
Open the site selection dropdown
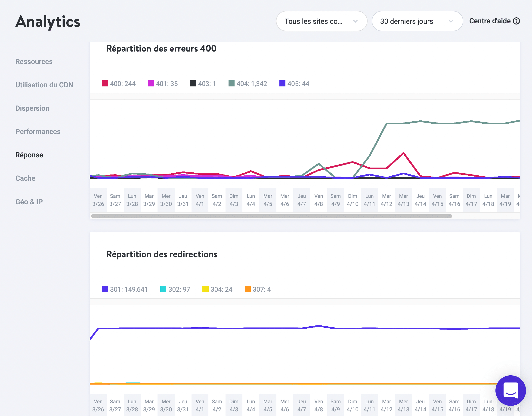pos(321,21)
